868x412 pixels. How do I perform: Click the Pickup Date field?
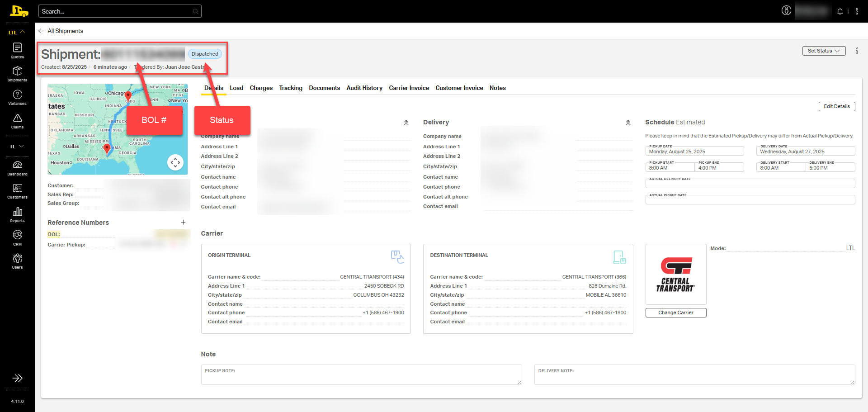[694, 151]
